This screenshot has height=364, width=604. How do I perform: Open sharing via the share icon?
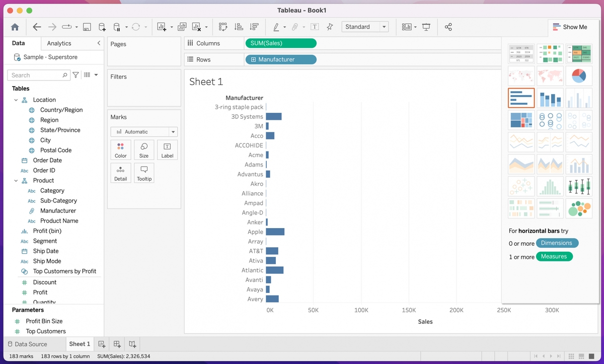point(448,27)
